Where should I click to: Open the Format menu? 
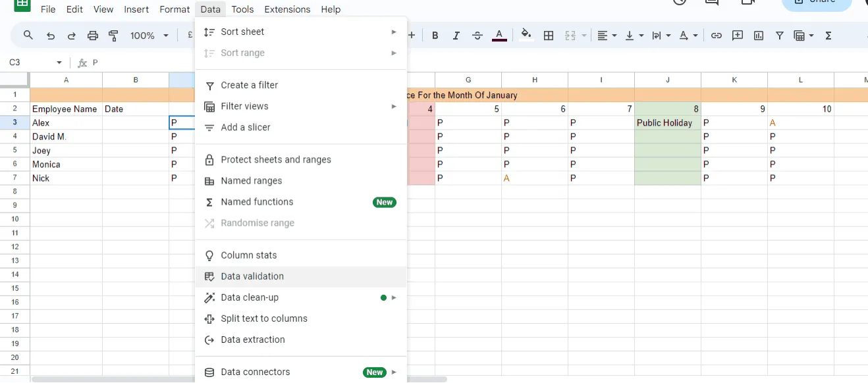click(x=175, y=9)
